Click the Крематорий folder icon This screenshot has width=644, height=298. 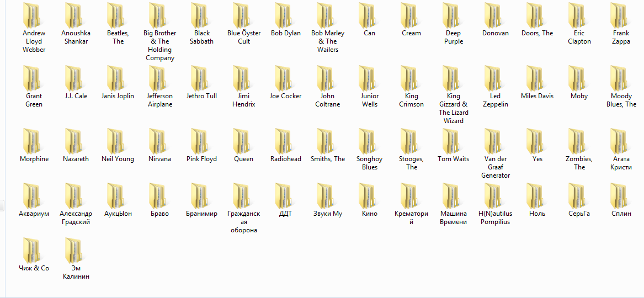click(x=409, y=195)
